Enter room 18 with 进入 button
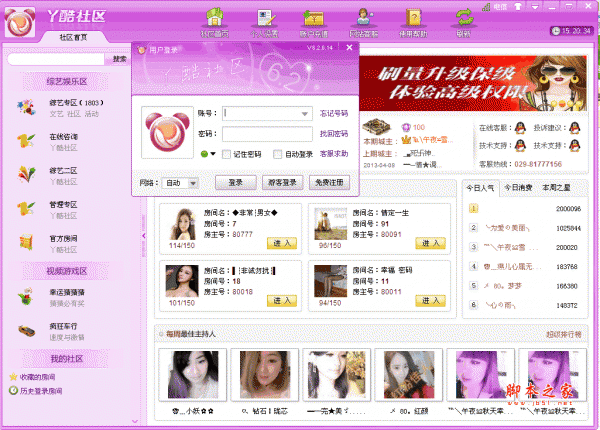This screenshot has height=430, width=600. pyautogui.click(x=282, y=301)
